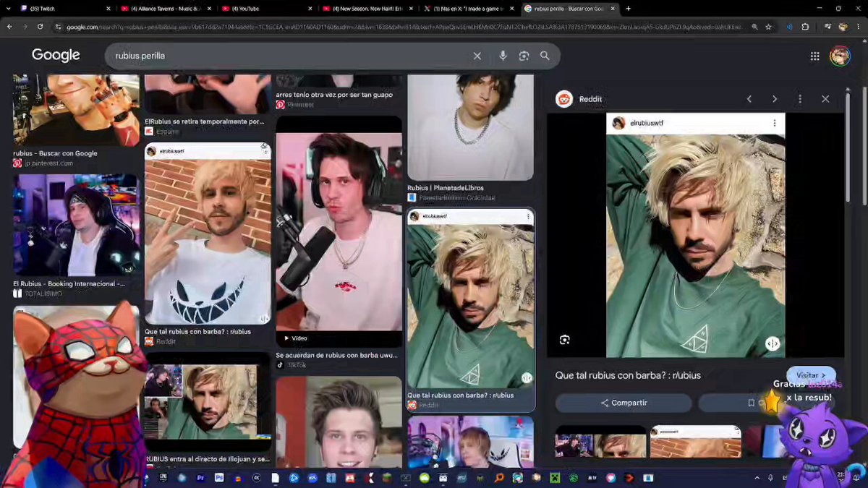The width and height of the screenshot is (868, 488).
Task: Go back with the browser back arrow
Action: (9, 27)
